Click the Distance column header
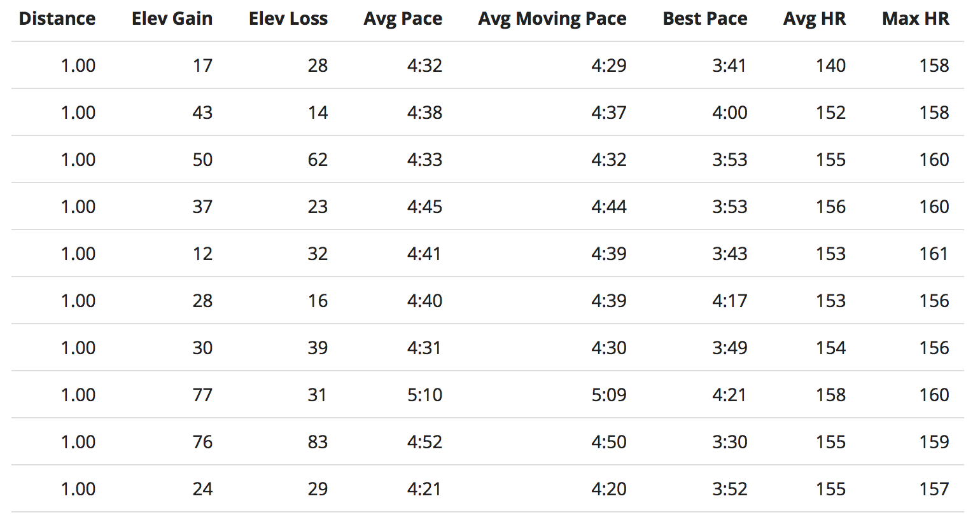Image resolution: width=980 pixels, height=515 pixels. tap(57, 19)
